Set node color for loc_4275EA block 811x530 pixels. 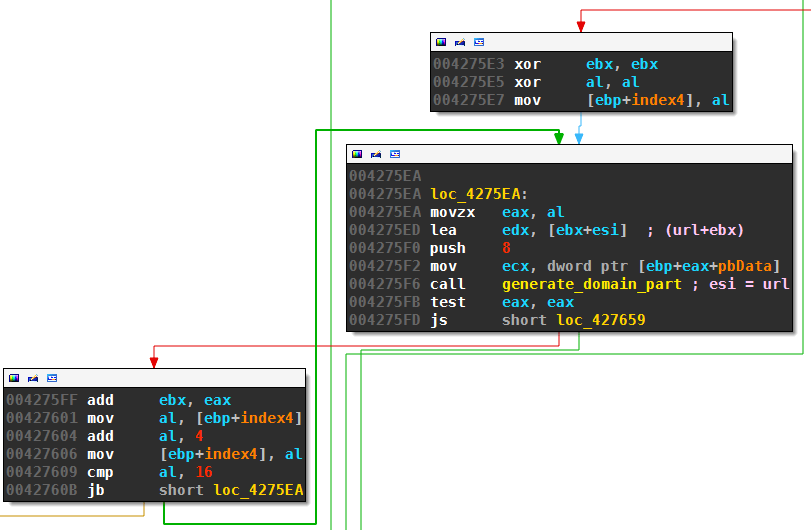(357, 155)
